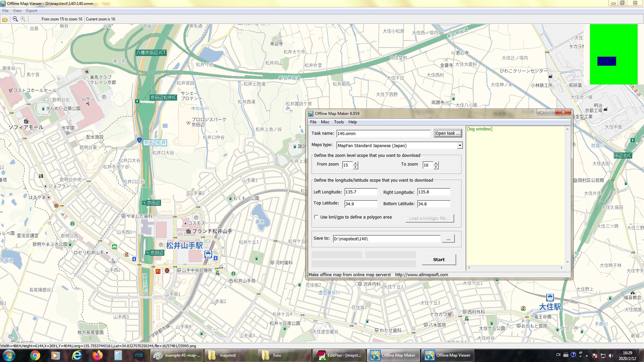Open Export menu in Offline Map Viewer
Viewport: 644px width, 362px height.
tap(32, 11)
